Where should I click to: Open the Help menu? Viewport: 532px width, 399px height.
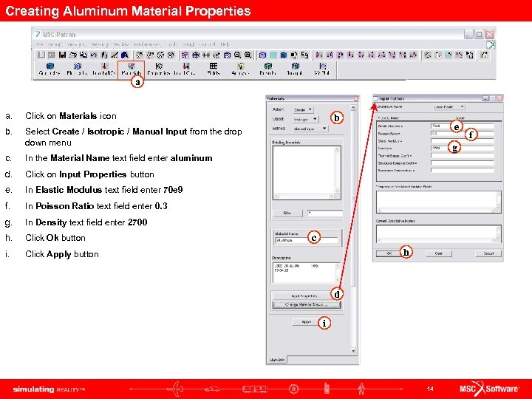pos(225,44)
